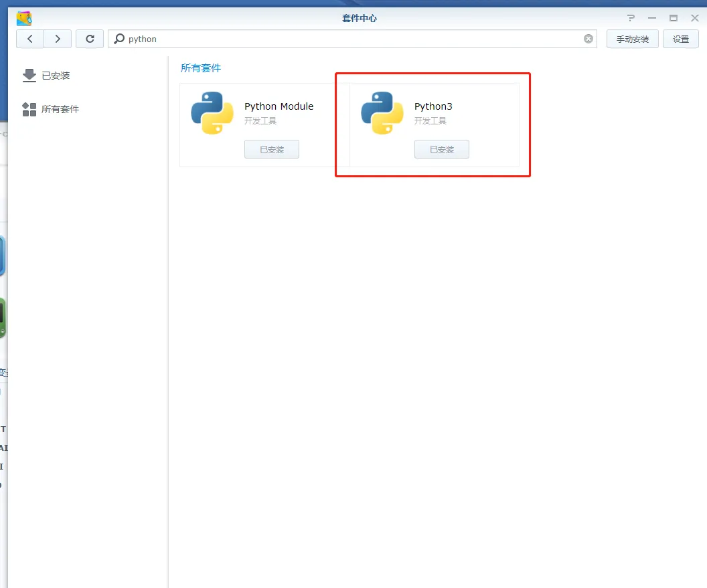Click 开发工具 category under Python Module
Viewport: 707px width, 588px height.
[x=260, y=121]
